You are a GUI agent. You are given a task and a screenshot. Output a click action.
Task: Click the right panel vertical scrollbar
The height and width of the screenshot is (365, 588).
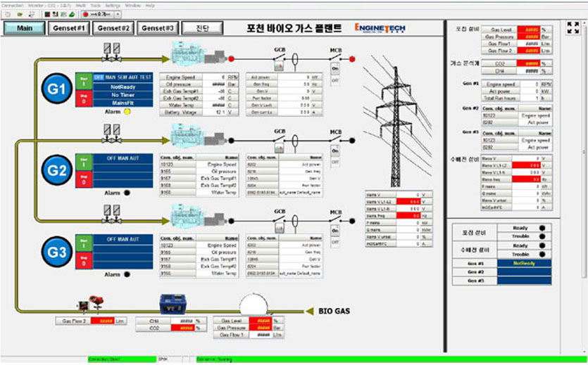tap(583, 152)
